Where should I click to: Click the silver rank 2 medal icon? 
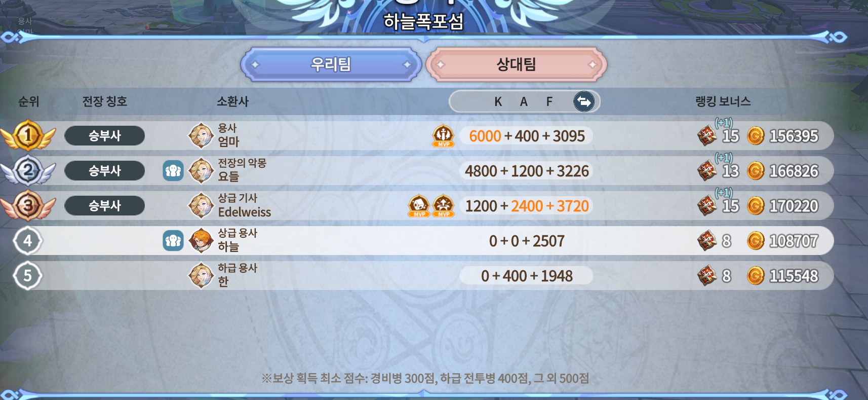click(28, 171)
